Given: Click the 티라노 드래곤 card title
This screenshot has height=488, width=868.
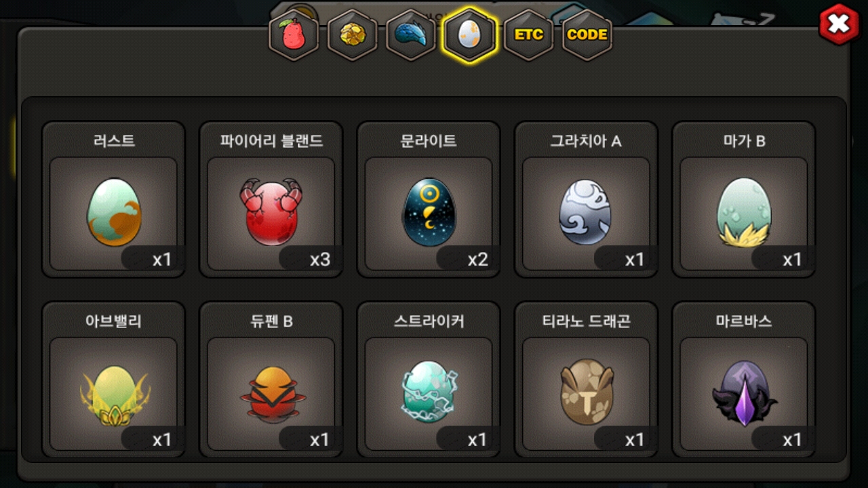Looking at the screenshot, I should pos(586,321).
